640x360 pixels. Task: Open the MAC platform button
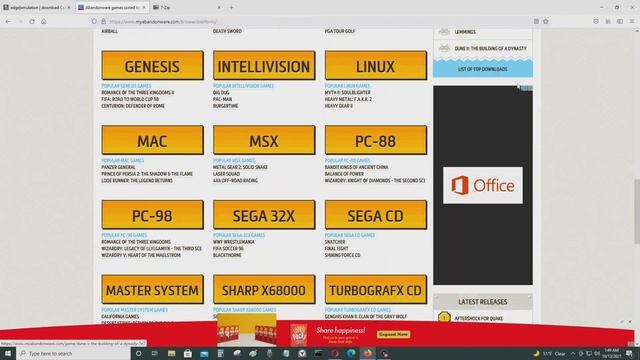(152, 140)
